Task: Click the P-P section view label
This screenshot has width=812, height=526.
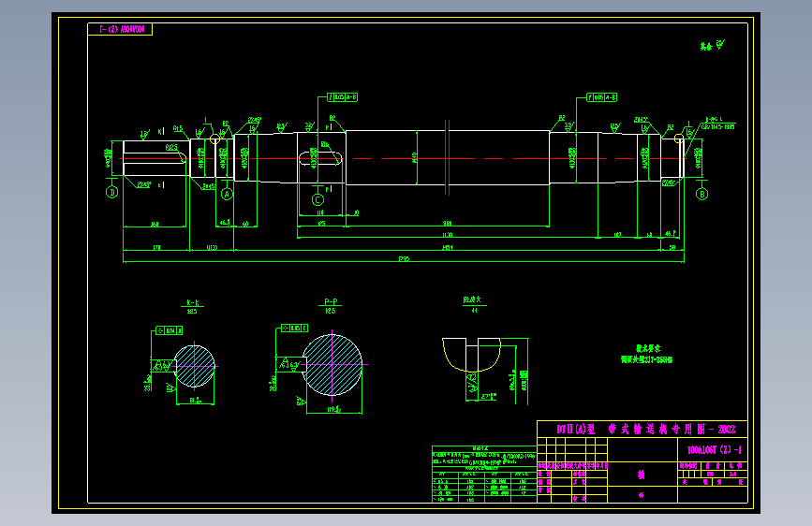Action: (331, 301)
